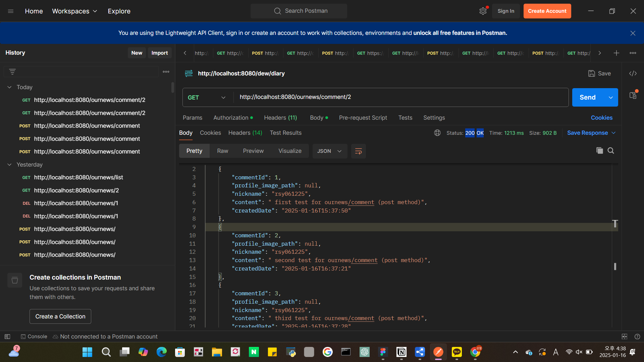Click the request URL input field

pyautogui.click(x=401, y=98)
